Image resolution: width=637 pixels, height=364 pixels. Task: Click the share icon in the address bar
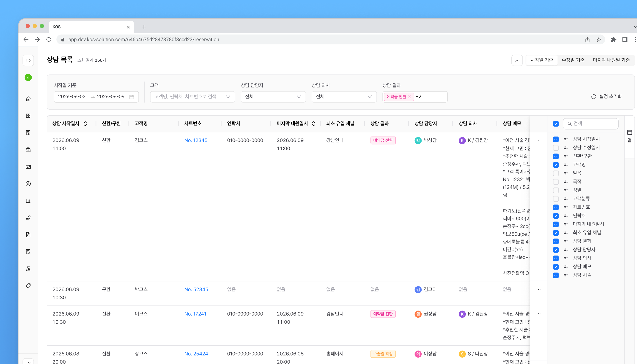click(587, 40)
